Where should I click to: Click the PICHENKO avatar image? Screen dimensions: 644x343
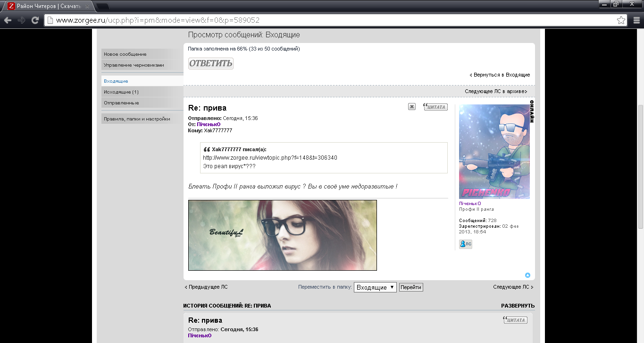click(x=494, y=152)
